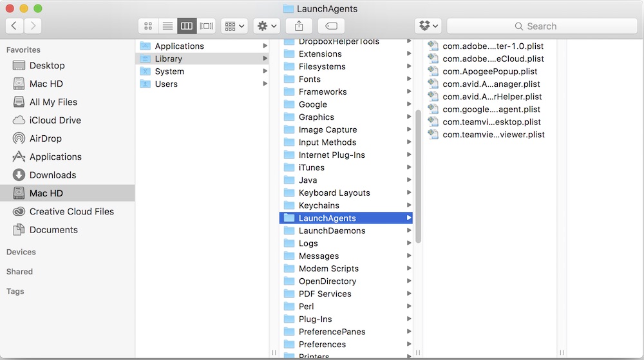
Task: Open All My Files in sidebar
Action: 68,102
